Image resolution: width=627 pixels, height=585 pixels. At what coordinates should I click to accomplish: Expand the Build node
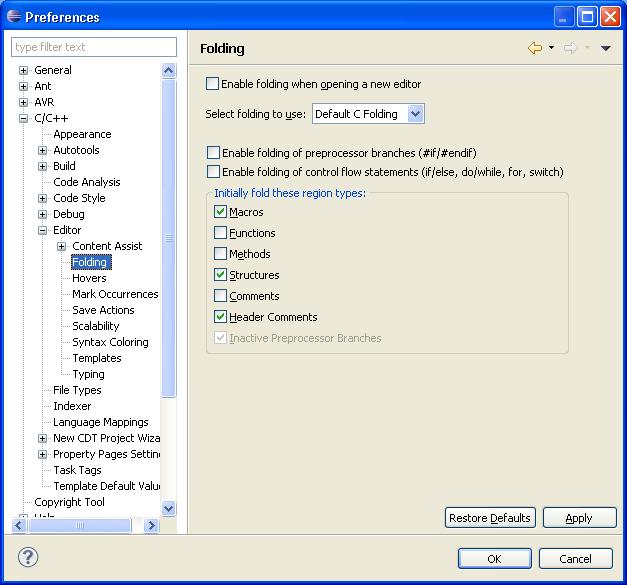(42, 166)
